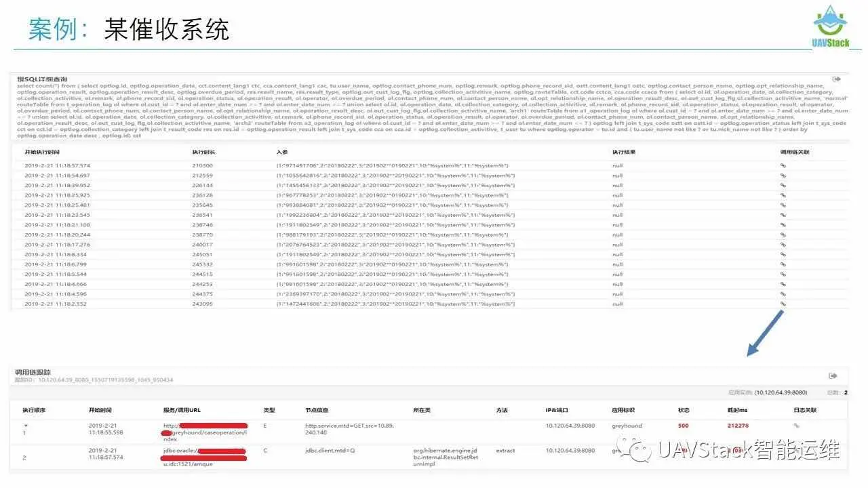Open call chain link for row 11:18:57.574
Screen dimensions: 868x488
[783, 165]
